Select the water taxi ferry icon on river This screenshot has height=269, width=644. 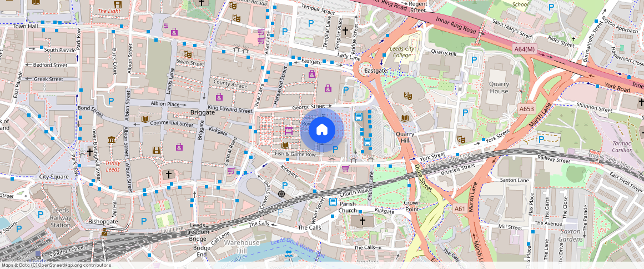288,254
